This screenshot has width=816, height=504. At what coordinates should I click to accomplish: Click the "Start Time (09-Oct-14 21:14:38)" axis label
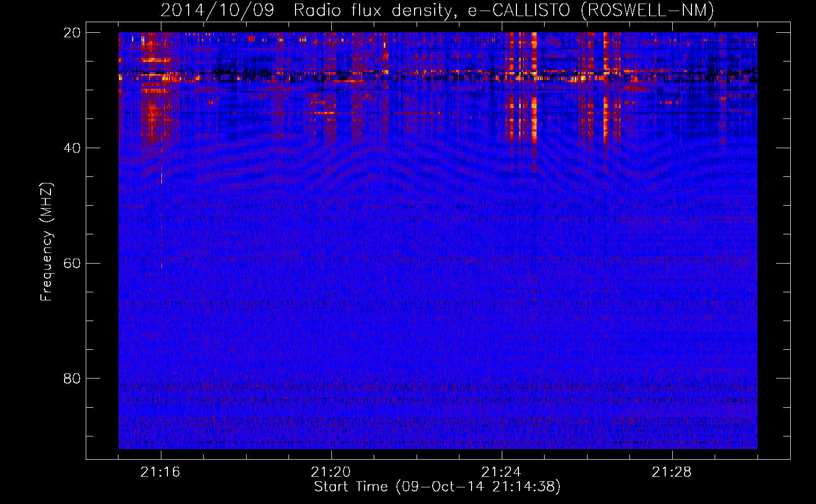click(437, 487)
